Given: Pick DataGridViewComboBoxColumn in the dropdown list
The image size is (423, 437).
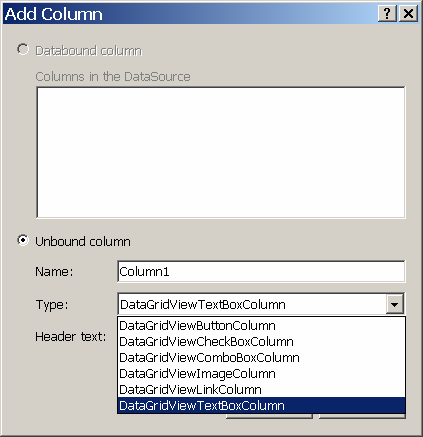Looking at the screenshot, I should (x=261, y=358).
